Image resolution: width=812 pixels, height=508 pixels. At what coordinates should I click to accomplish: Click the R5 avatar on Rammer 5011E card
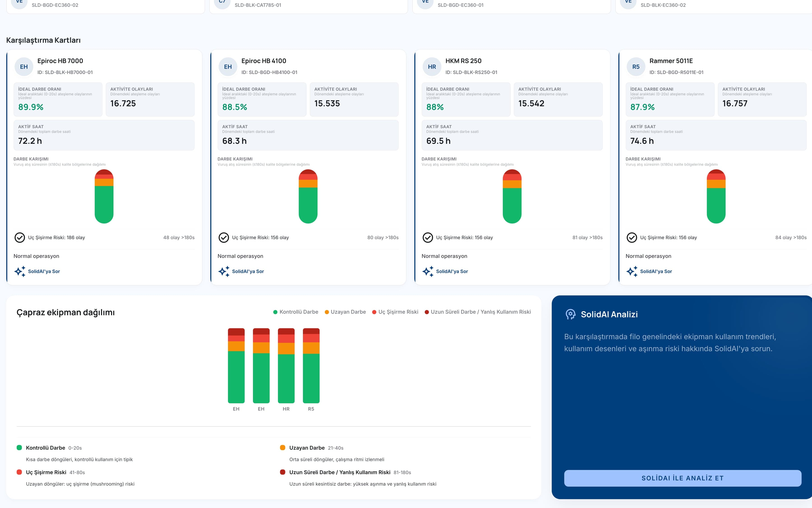pyautogui.click(x=636, y=67)
